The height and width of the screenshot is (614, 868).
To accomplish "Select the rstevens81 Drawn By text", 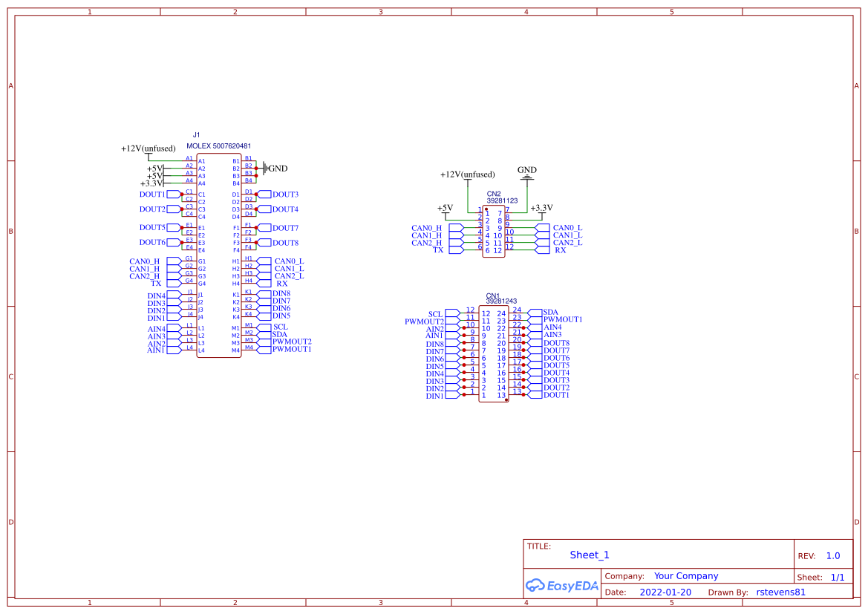I will (x=780, y=592).
